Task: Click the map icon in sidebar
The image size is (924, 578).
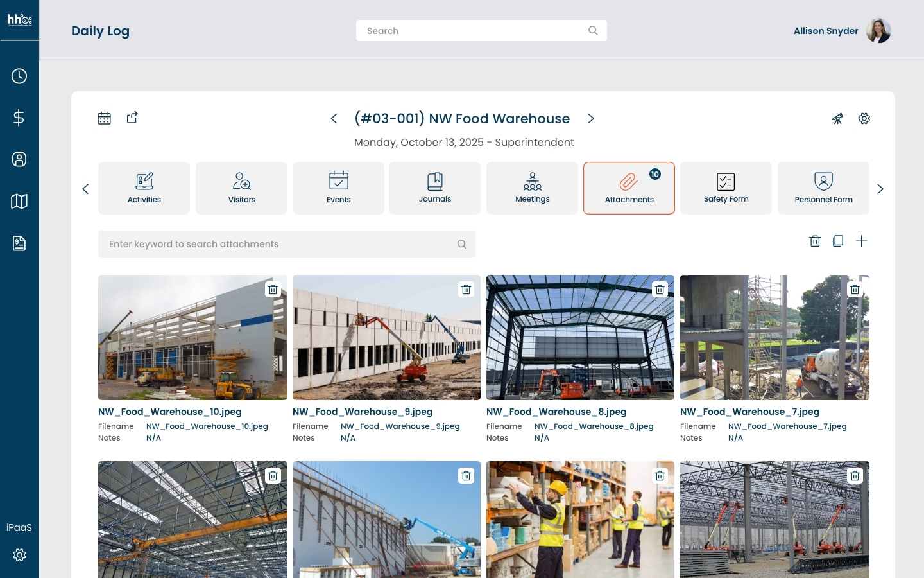Action: coord(19,202)
